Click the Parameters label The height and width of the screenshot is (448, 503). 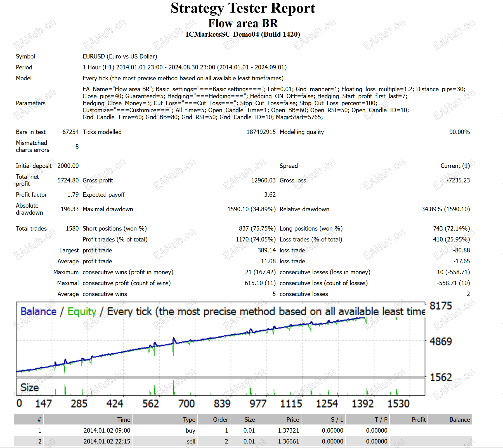30,103
